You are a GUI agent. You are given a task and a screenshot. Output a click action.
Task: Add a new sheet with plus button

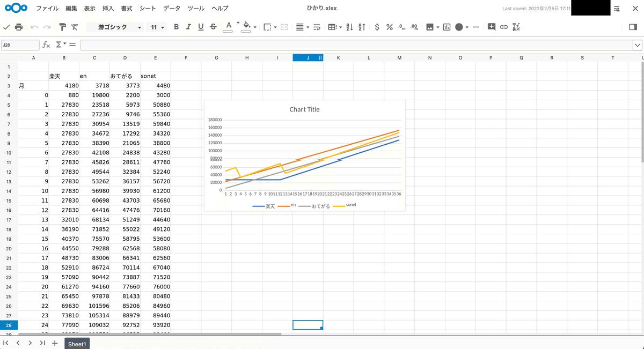click(54, 343)
